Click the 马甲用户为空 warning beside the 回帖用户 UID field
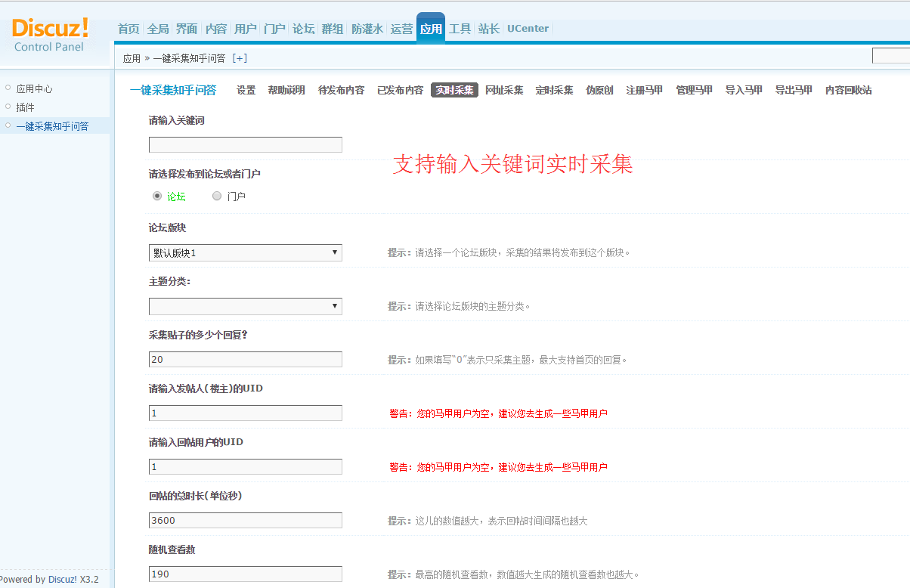The width and height of the screenshot is (910, 588). 499,467
